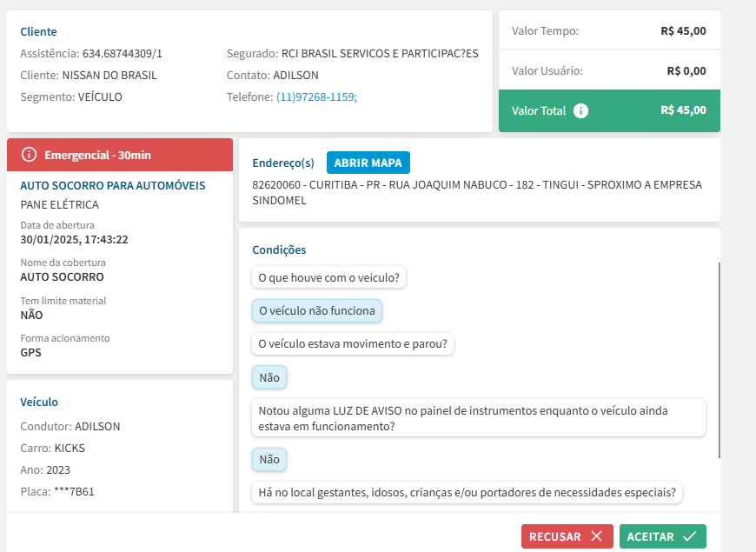The image size is (756, 552).
Task: Click the X icon on Recusar
Action: click(x=596, y=536)
